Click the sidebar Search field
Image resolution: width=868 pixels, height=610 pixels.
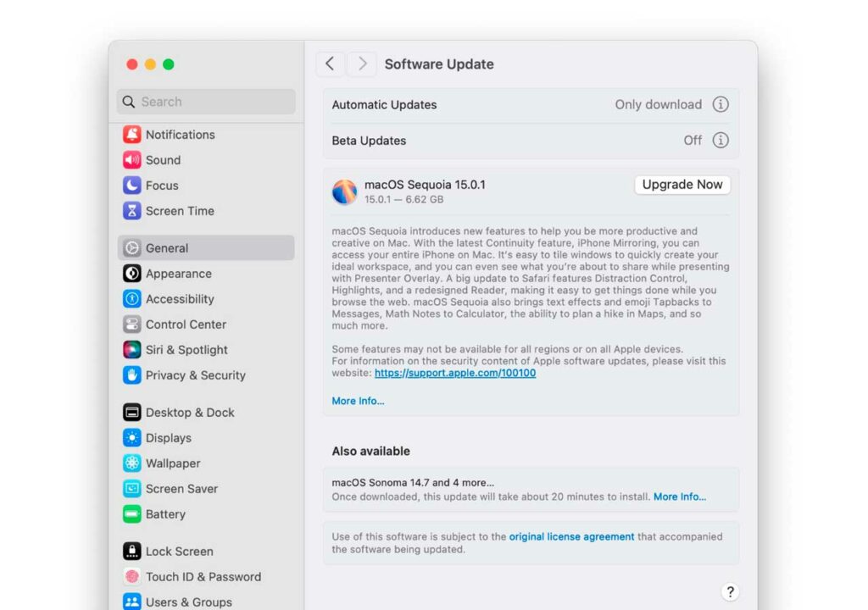pyautogui.click(x=206, y=102)
